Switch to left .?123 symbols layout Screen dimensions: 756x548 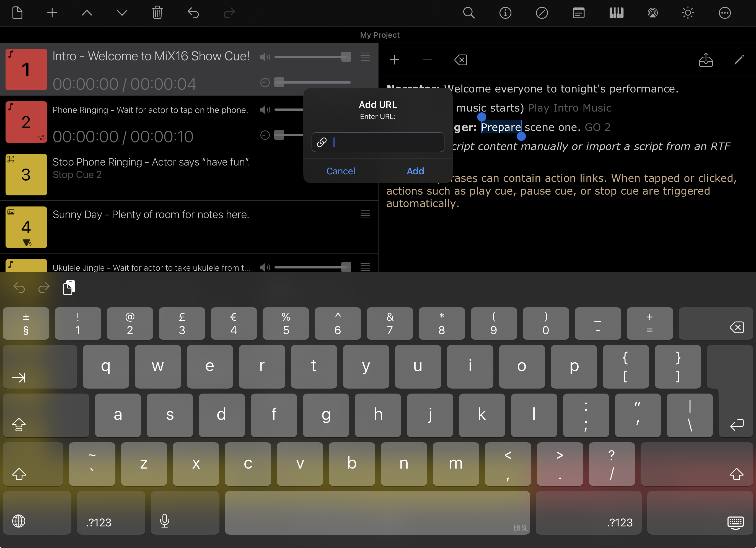coord(111,513)
